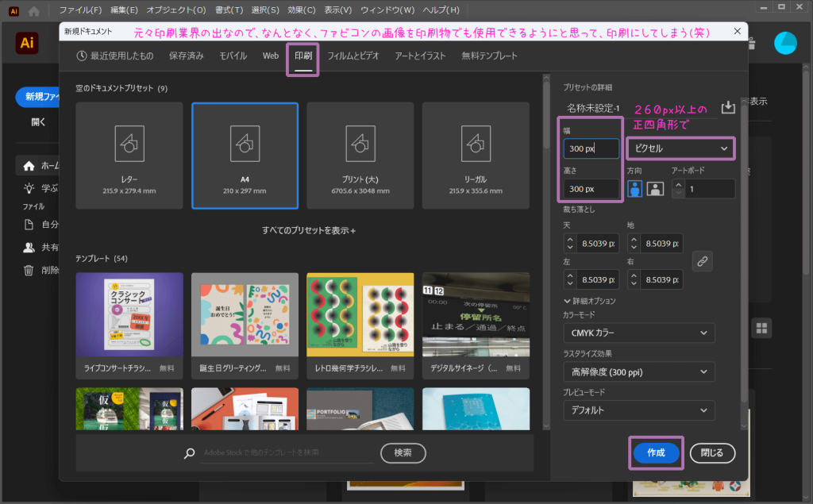Viewport: 813px width, 504px height.
Task: Switch to the 印刷 tab
Action: click(303, 56)
